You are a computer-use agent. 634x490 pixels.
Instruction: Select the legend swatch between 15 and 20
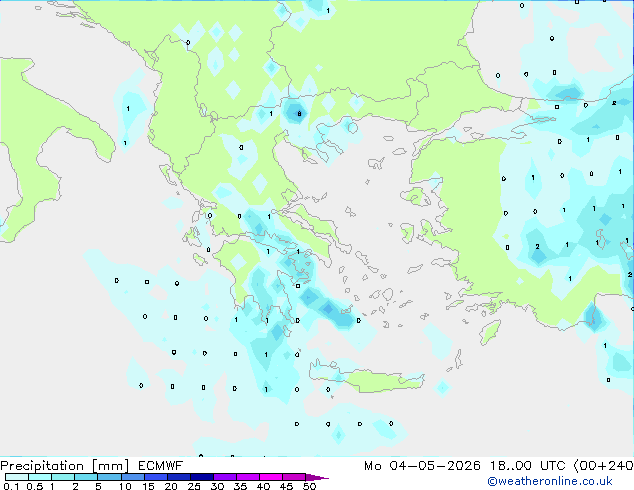click(156, 477)
